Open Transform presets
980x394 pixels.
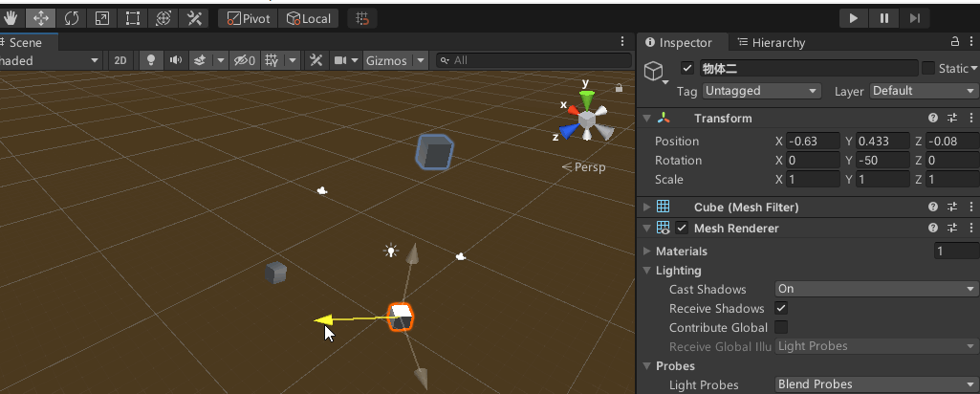[952, 119]
